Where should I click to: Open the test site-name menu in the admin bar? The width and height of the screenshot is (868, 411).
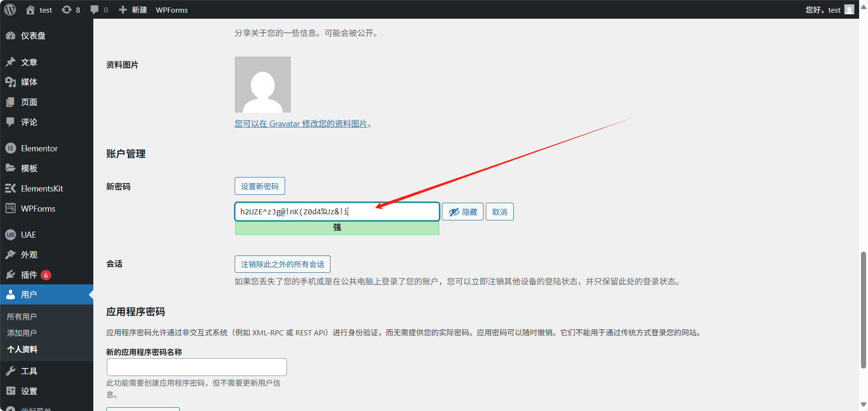39,10
